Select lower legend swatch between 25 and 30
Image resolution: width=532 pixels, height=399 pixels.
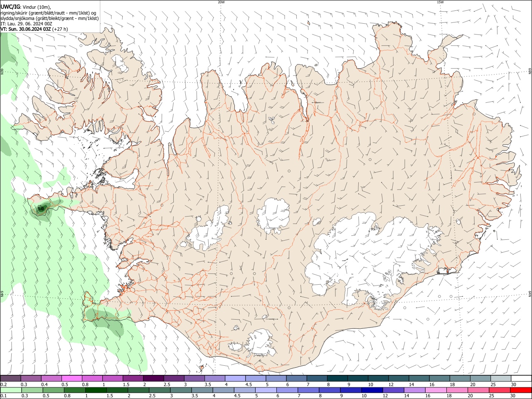point(499,390)
